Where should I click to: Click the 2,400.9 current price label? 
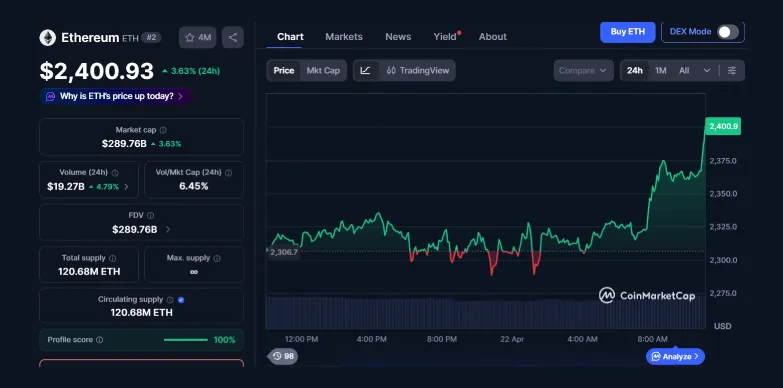(723, 126)
